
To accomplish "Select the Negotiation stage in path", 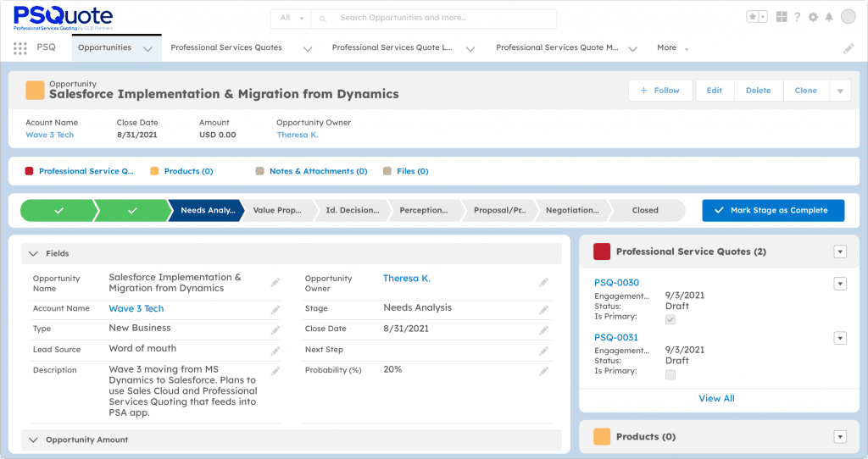I will click(572, 211).
